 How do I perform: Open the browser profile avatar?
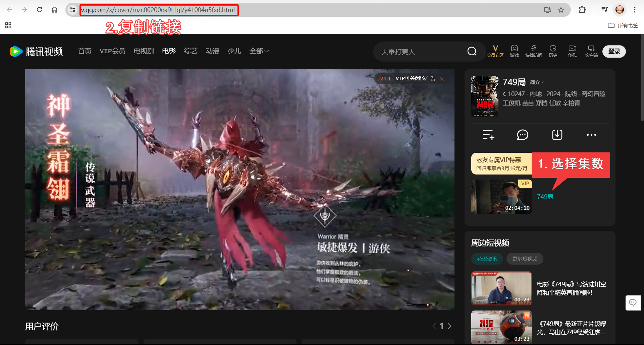coord(620,10)
